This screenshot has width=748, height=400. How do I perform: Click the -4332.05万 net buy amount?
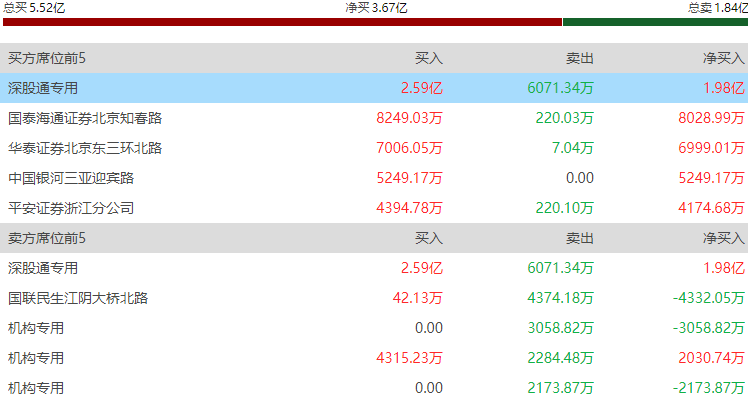[708, 298]
